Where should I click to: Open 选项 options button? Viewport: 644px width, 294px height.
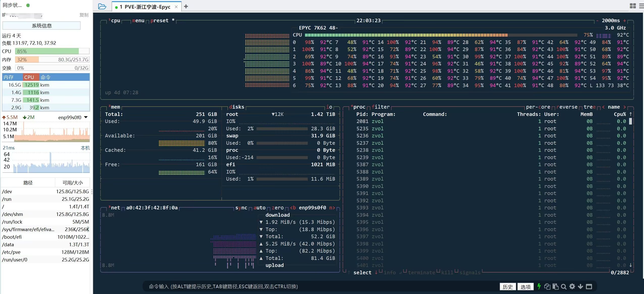(526, 287)
